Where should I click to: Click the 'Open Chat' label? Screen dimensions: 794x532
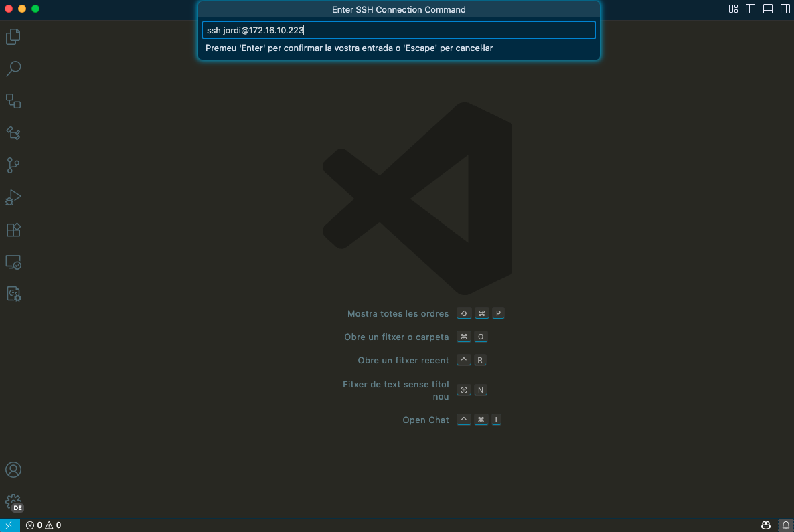pyautogui.click(x=425, y=420)
